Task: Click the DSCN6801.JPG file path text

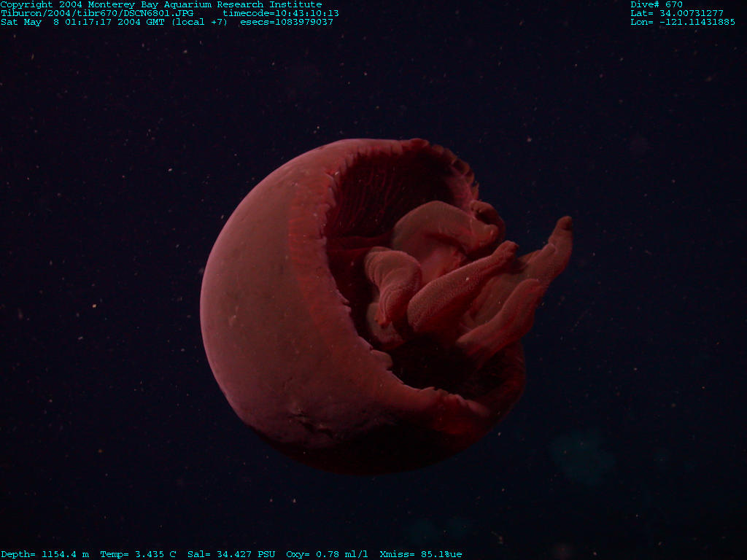Action: point(97,13)
